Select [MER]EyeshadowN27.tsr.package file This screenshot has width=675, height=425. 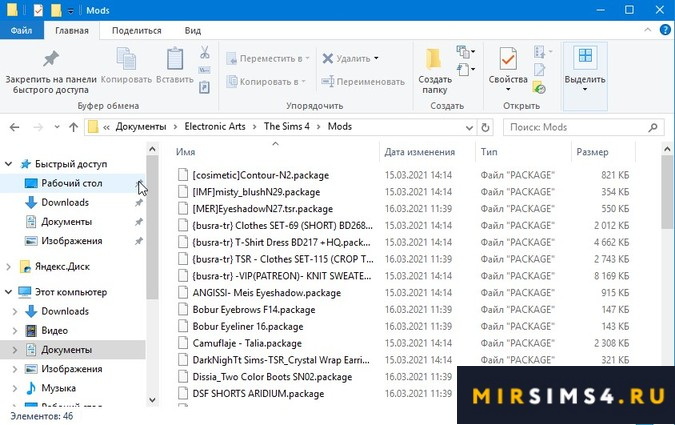pyautogui.click(x=263, y=209)
